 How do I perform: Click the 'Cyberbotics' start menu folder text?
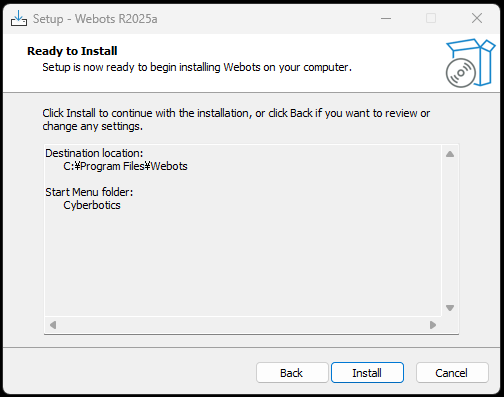point(92,205)
